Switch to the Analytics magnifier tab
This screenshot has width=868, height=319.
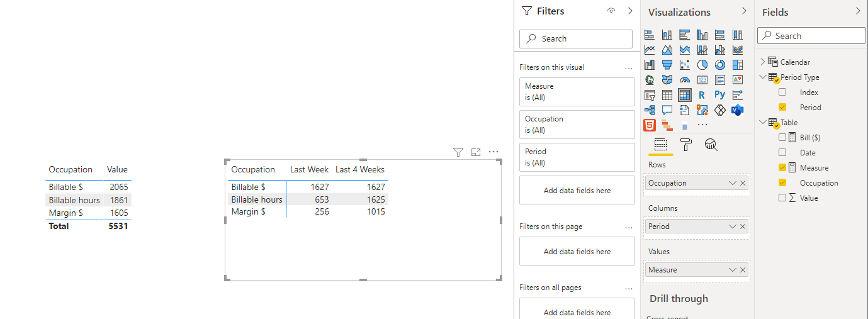711,145
